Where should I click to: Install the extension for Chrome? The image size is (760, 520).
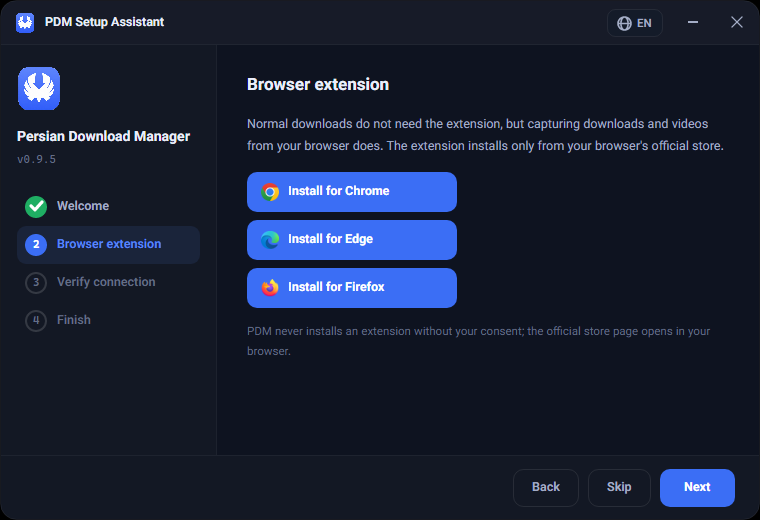[x=352, y=192]
